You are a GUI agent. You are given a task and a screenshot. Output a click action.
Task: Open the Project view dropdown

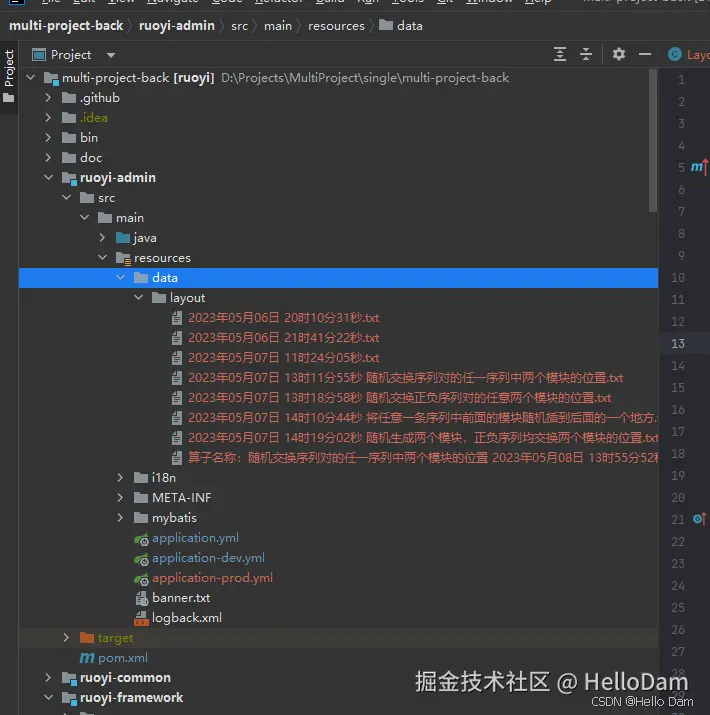(x=111, y=55)
